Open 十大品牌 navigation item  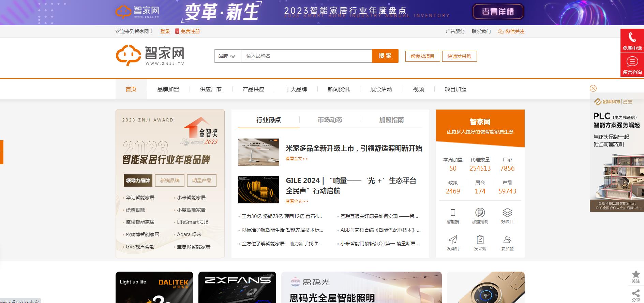[296, 89]
